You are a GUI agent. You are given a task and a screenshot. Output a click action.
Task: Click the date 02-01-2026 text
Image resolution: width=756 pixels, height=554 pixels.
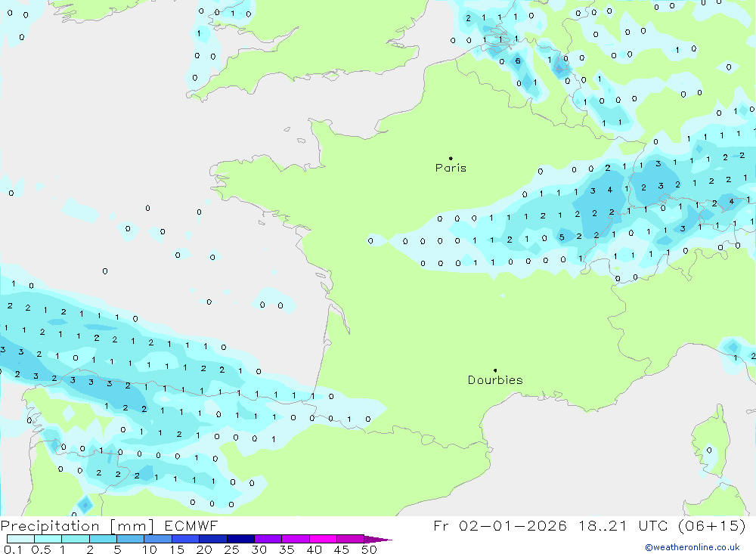pos(513,525)
